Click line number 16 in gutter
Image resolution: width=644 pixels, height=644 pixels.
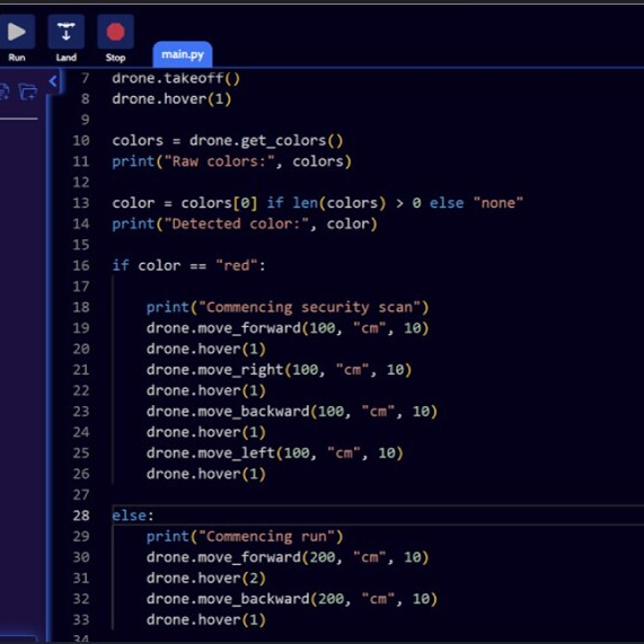[x=81, y=266]
